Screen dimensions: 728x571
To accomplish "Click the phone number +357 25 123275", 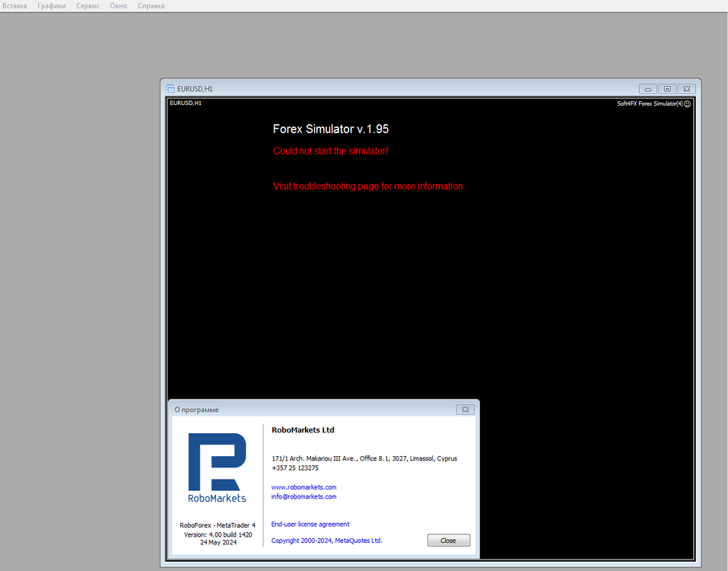I will pyautogui.click(x=295, y=468).
